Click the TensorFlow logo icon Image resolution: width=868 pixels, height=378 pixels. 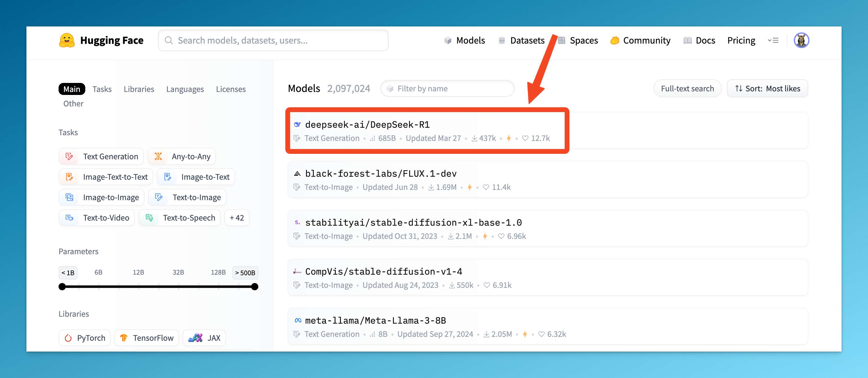124,338
